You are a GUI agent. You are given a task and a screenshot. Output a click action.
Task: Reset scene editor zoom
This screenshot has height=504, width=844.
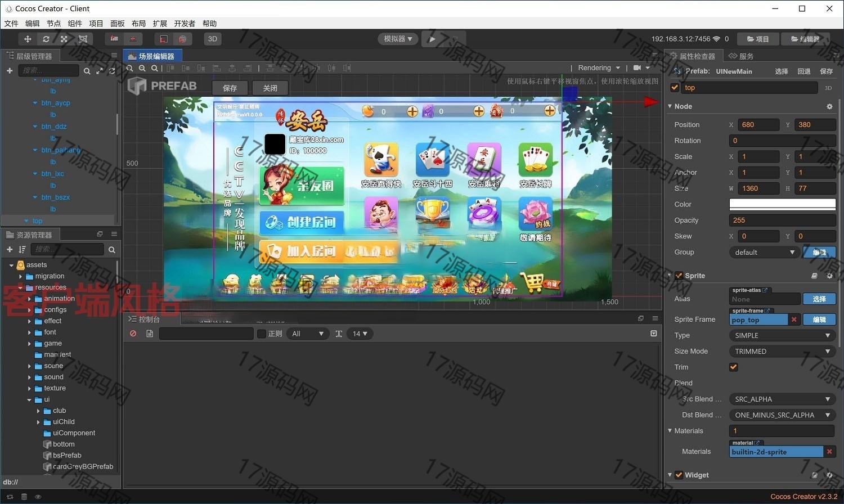154,68
